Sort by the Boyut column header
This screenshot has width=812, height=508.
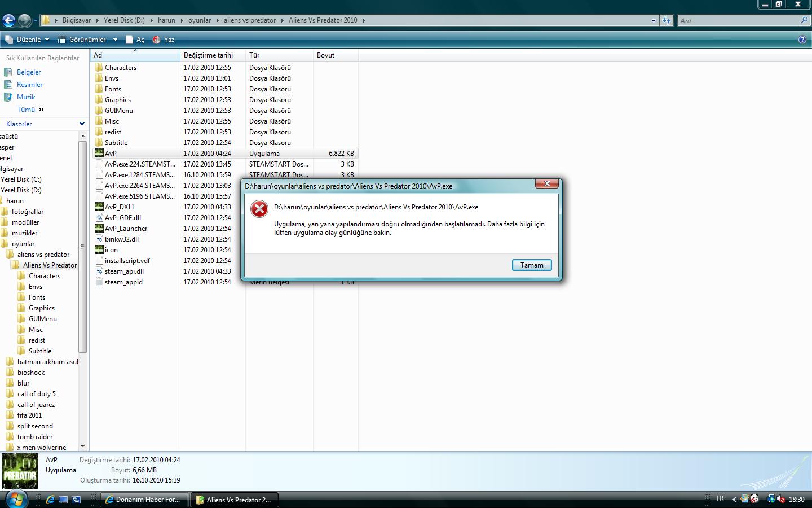click(336, 55)
